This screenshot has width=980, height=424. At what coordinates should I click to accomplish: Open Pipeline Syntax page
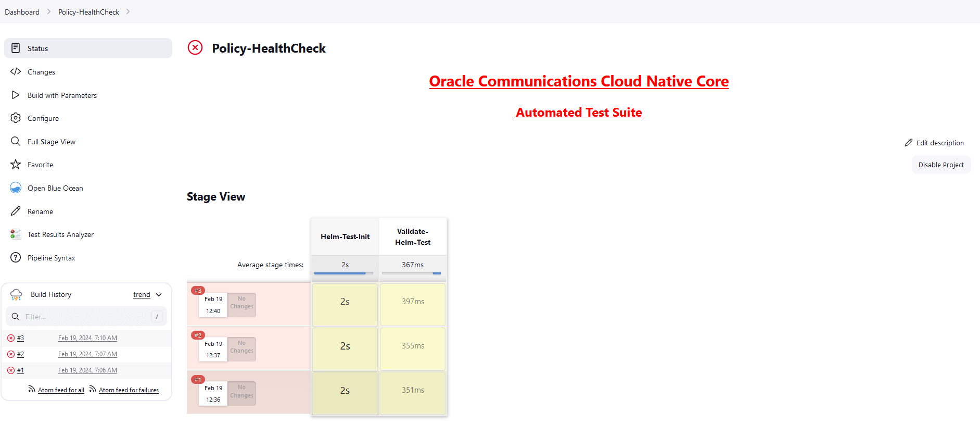pyautogui.click(x=88, y=257)
